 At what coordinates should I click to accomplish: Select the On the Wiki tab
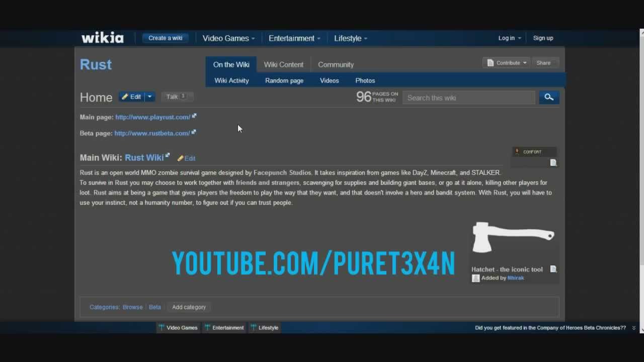click(231, 64)
